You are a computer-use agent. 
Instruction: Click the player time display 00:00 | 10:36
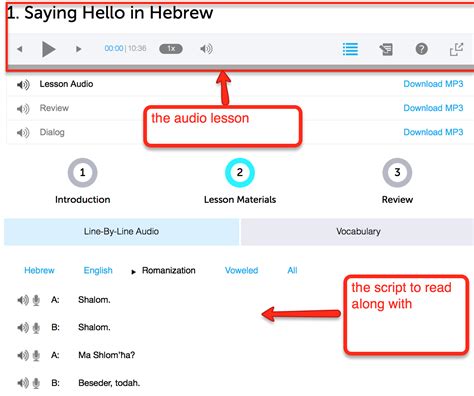coord(125,49)
